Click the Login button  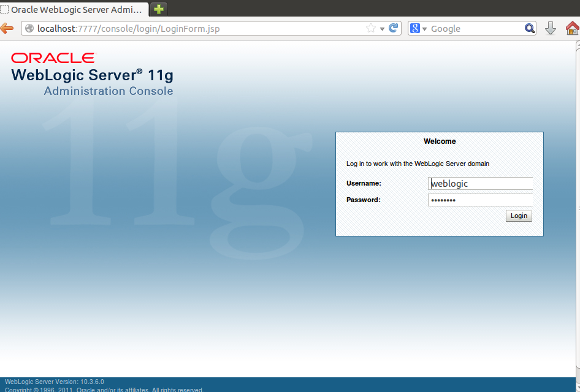tap(519, 216)
